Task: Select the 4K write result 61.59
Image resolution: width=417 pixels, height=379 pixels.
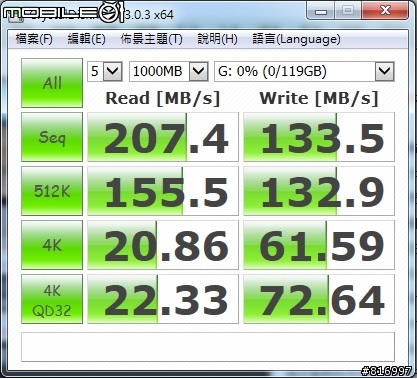Action: click(319, 245)
